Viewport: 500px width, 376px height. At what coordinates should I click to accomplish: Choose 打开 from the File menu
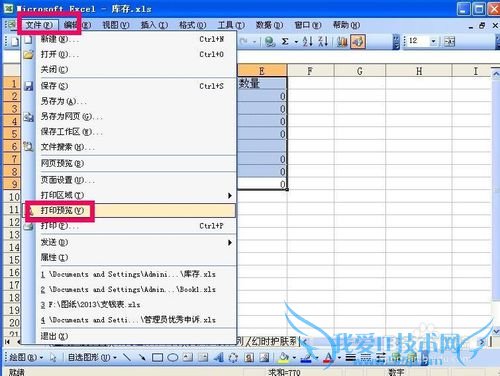129,54
